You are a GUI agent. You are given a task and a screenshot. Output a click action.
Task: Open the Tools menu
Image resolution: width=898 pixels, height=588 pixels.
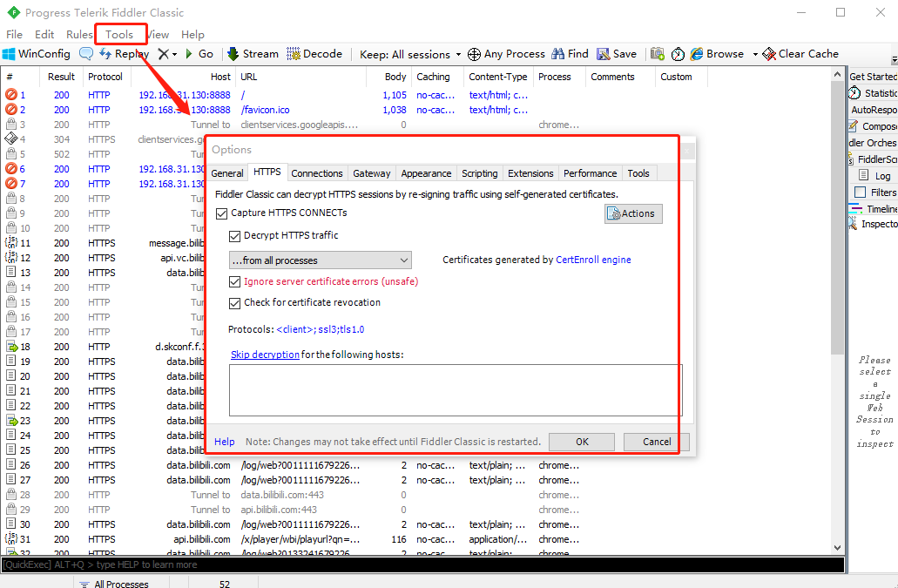pyautogui.click(x=119, y=34)
